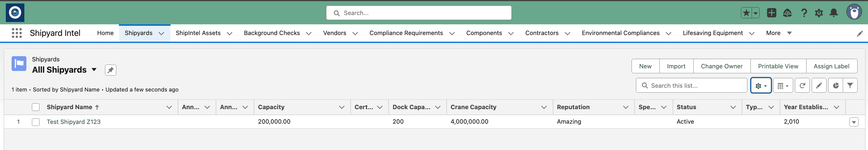Open the Trailhead Guidance Center icon
The image size is (868, 150).
pyautogui.click(x=787, y=13)
